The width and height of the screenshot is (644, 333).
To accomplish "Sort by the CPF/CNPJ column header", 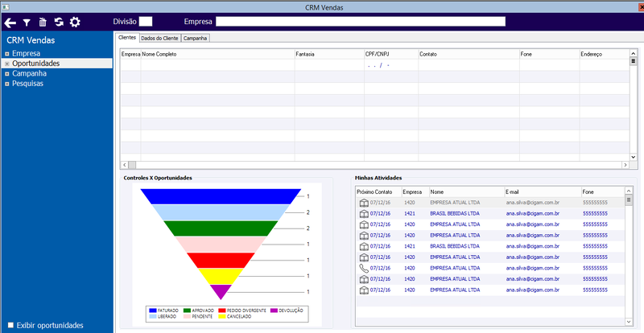I will [x=391, y=54].
